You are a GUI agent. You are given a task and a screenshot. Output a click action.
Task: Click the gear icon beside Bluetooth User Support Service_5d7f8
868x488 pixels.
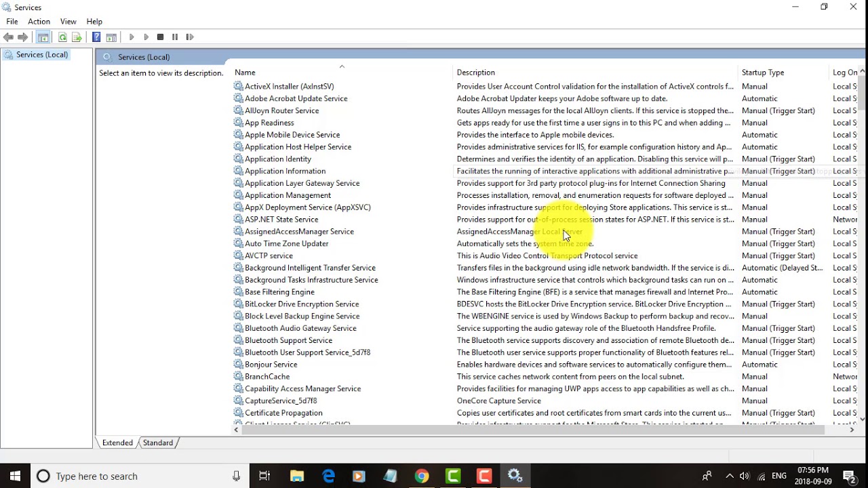point(238,352)
